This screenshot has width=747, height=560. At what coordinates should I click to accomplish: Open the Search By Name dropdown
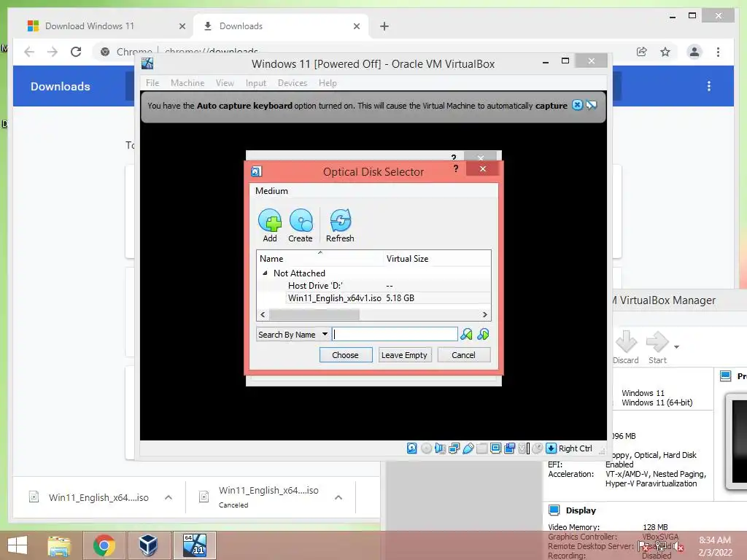(x=293, y=334)
